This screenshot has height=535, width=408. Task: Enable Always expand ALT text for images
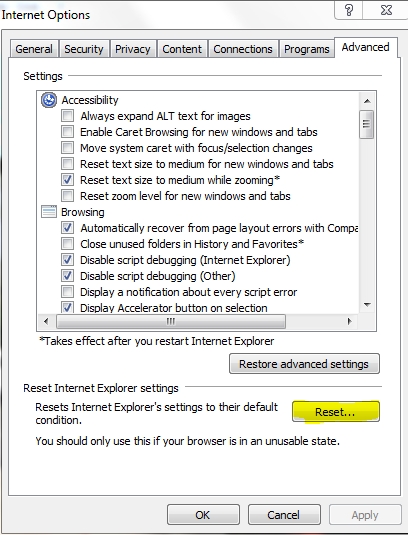(x=67, y=116)
